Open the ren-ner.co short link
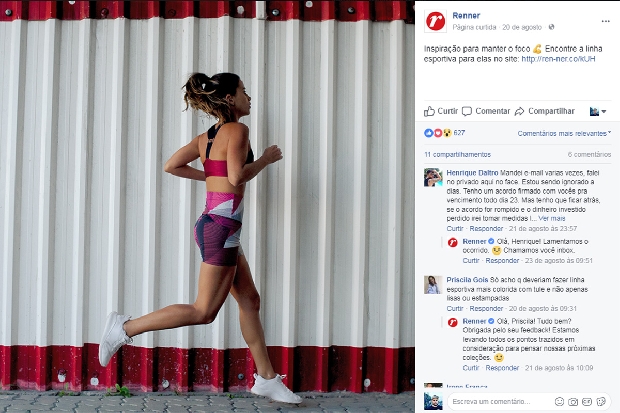 (558, 59)
